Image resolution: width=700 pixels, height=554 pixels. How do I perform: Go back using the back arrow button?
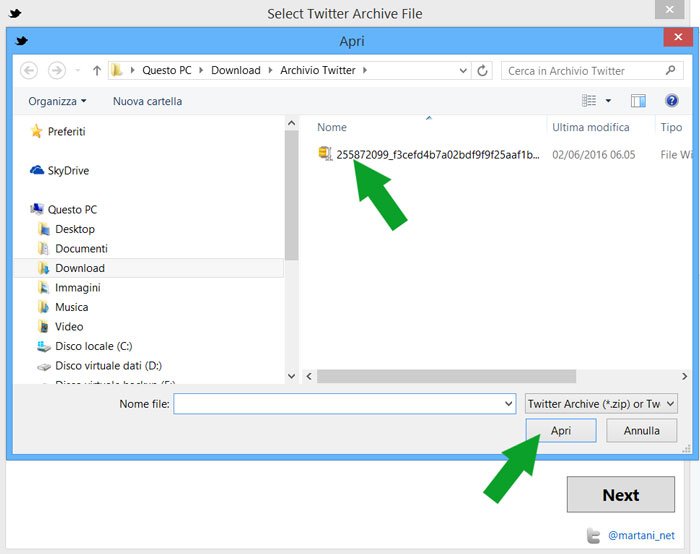click(29, 71)
